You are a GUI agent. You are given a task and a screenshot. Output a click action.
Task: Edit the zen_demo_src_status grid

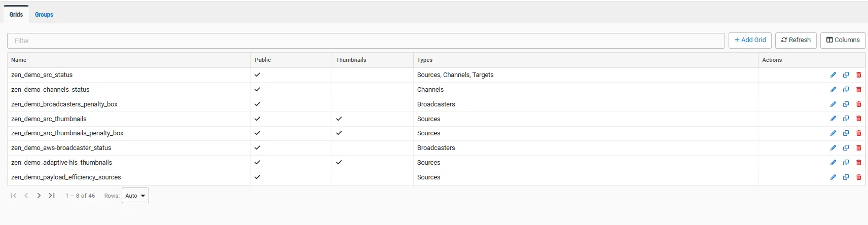click(x=833, y=75)
